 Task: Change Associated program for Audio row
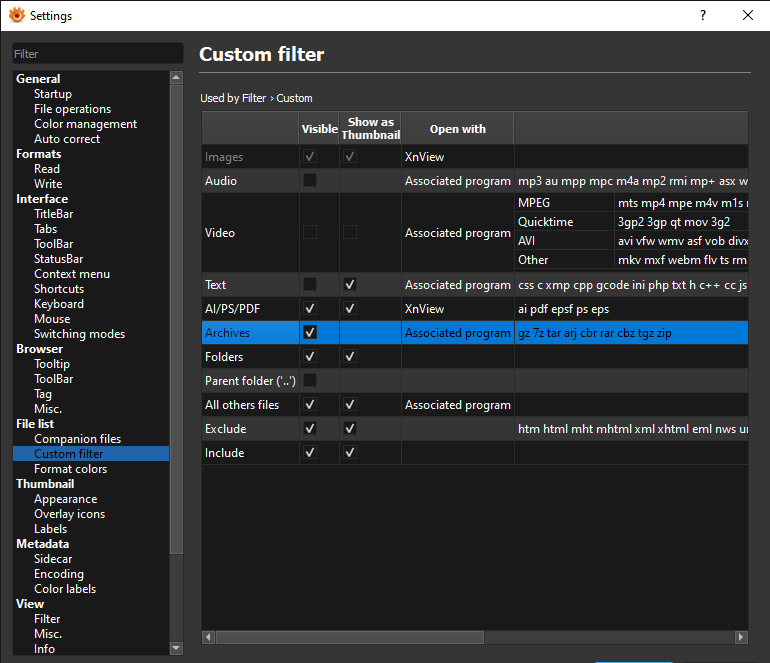point(457,181)
